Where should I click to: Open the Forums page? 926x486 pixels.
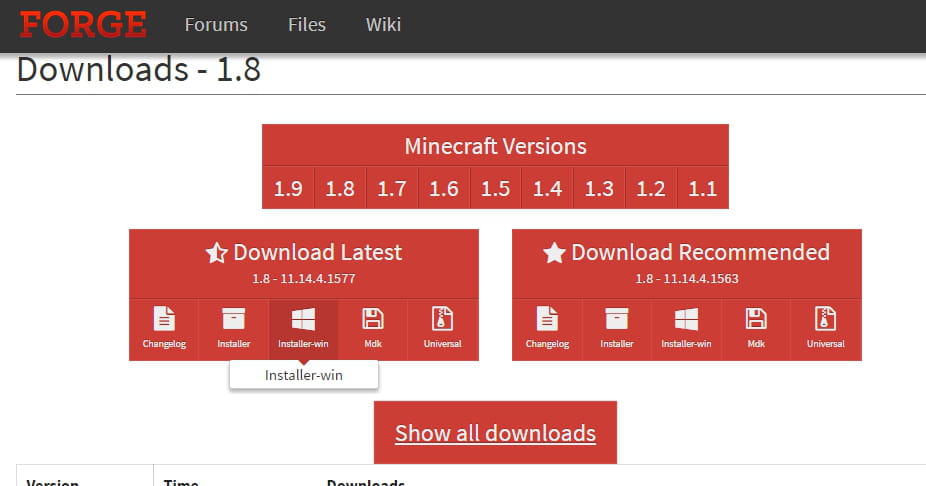[x=216, y=25]
